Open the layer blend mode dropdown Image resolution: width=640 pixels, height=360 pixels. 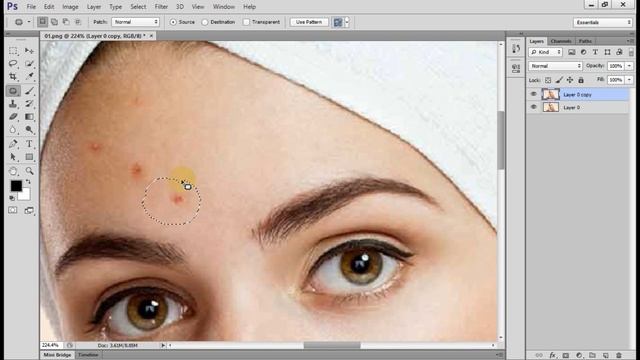click(556, 66)
